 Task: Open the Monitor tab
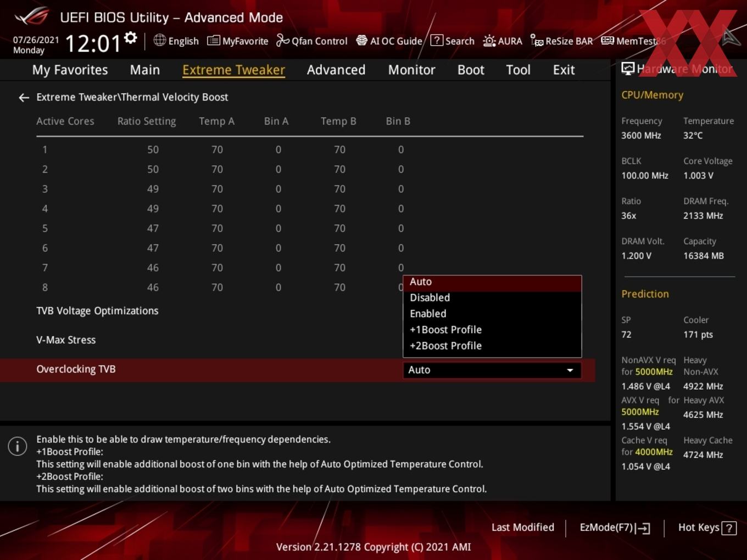412,70
